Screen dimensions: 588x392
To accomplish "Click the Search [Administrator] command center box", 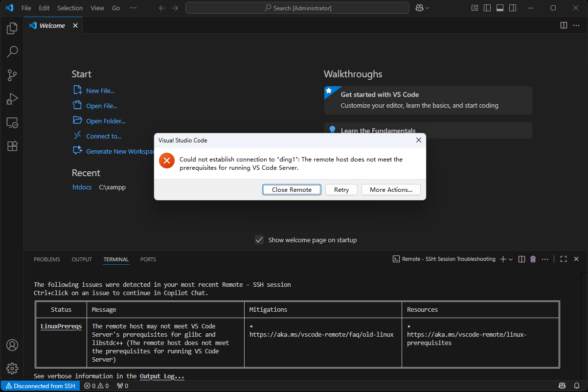I will tap(297, 8).
